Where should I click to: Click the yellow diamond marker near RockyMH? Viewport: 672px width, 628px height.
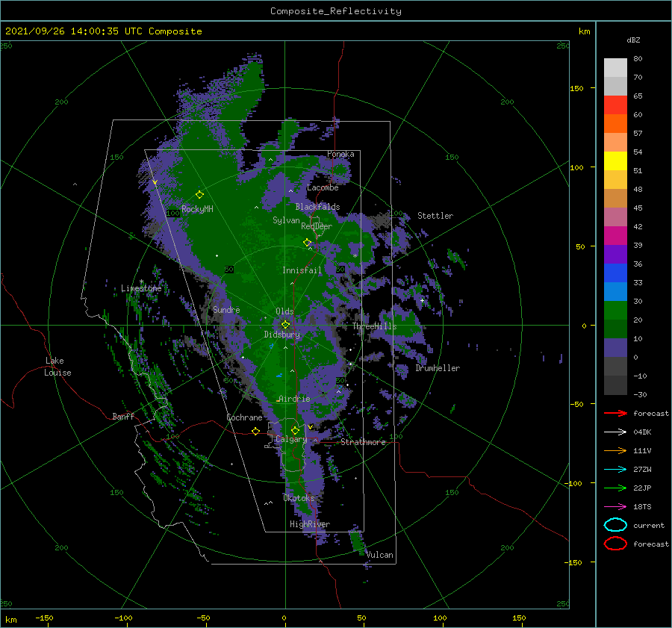click(199, 195)
